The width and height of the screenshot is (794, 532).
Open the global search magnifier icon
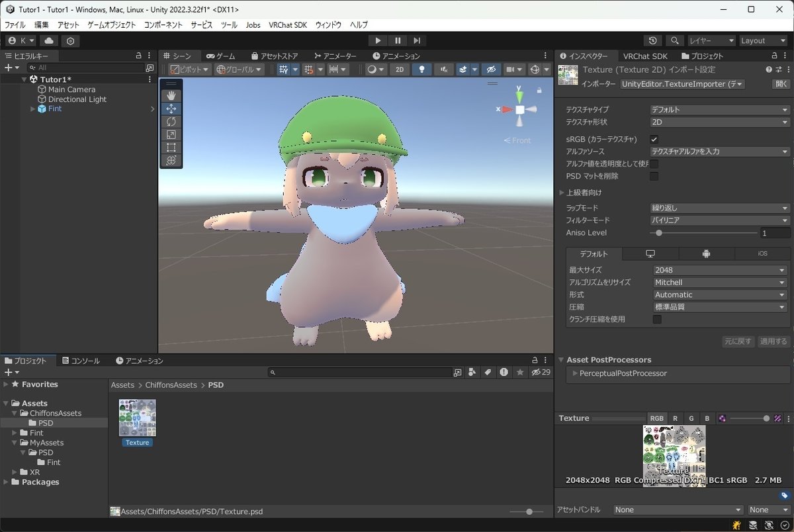(x=674, y=40)
